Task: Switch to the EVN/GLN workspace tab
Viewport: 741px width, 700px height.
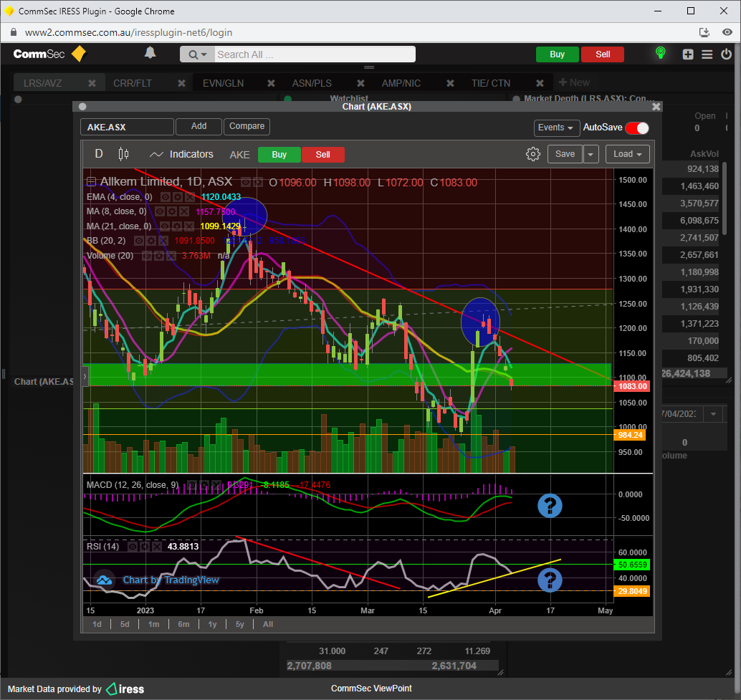Action: coord(223,83)
